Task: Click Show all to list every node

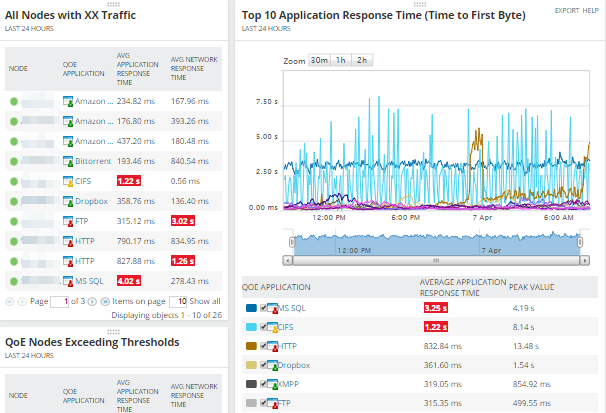Action: [205, 301]
